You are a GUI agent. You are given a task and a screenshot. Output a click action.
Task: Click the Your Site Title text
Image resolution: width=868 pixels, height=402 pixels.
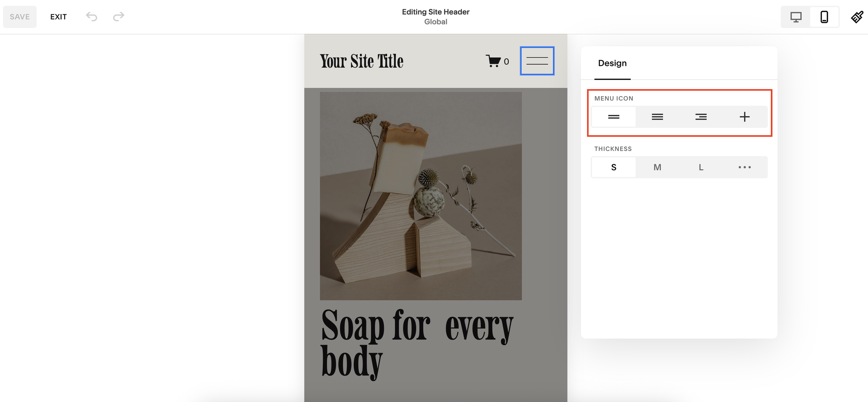(x=361, y=61)
